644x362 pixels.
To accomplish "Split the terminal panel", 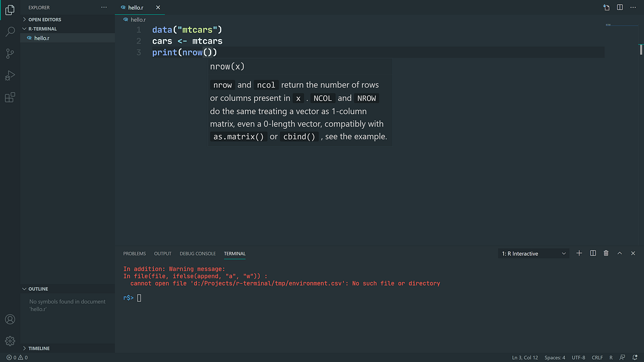I will tap(593, 253).
